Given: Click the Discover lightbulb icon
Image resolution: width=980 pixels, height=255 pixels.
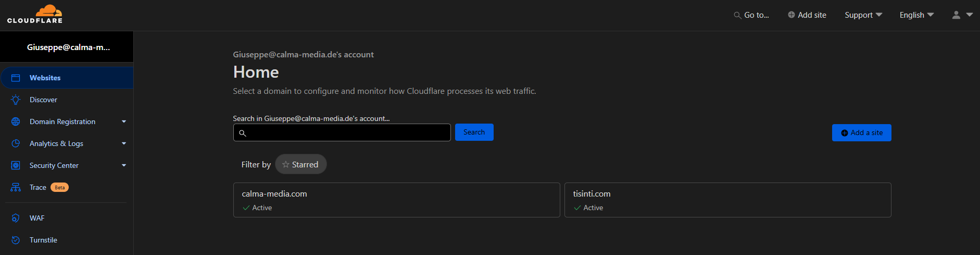Looking at the screenshot, I should (16, 100).
